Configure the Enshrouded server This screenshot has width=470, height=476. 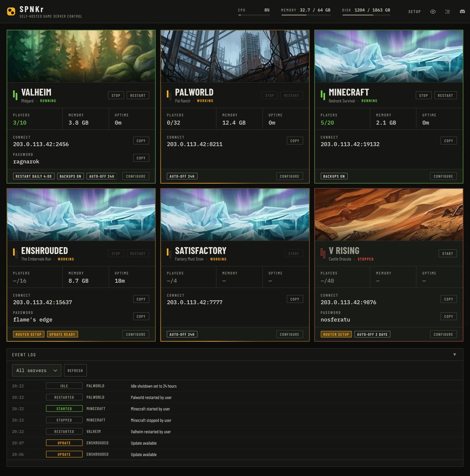[136, 335]
